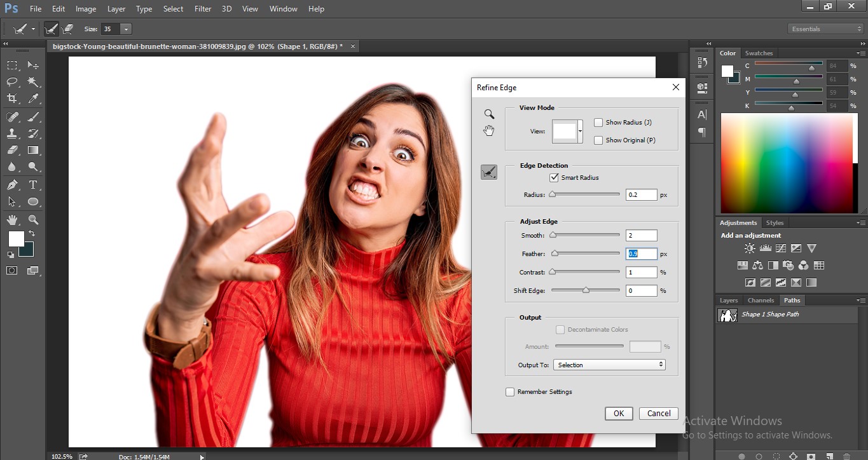Confirm Refine Edge with OK
The height and width of the screenshot is (460, 868).
[617, 413]
